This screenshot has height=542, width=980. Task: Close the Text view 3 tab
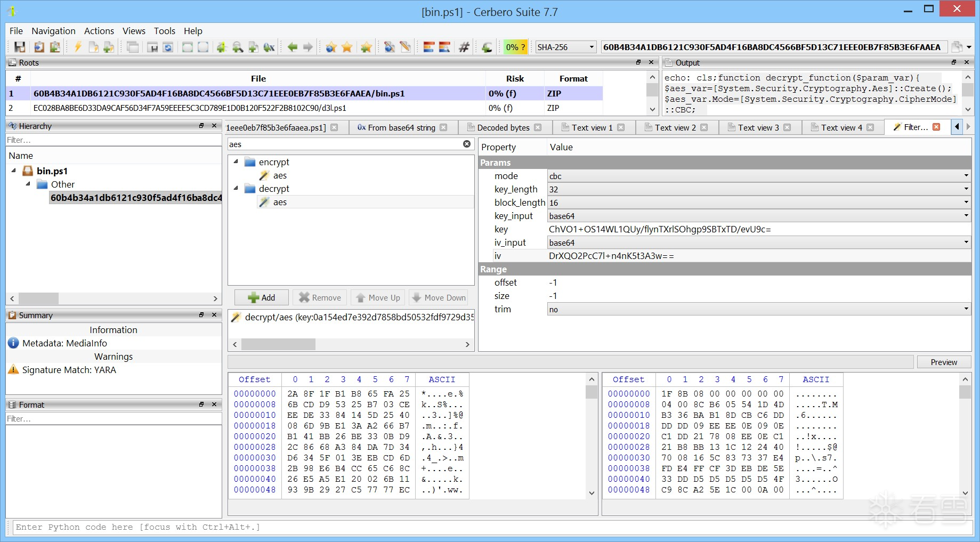(x=787, y=127)
